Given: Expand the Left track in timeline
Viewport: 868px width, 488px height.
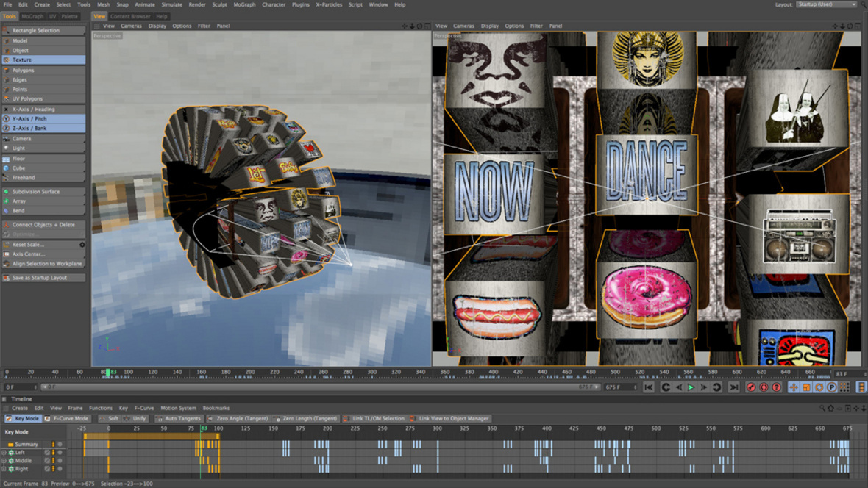Looking at the screenshot, I should [4, 453].
